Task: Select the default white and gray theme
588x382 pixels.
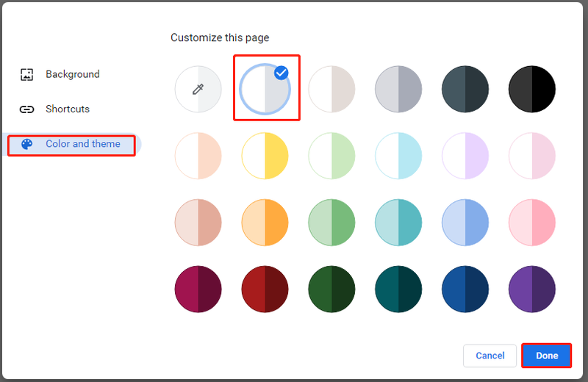Action: pyautogui.click(x=265, y=89)
